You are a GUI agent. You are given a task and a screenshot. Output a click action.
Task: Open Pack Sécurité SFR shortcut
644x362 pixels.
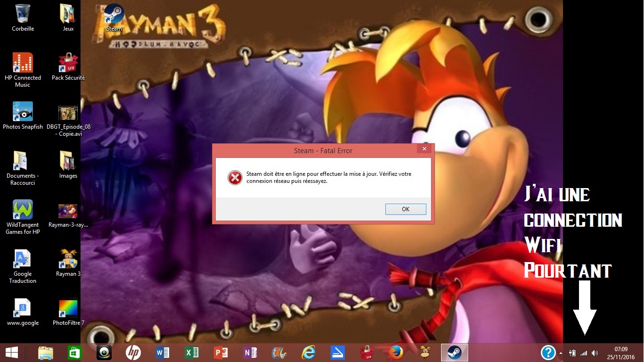(x=68, y=66)
